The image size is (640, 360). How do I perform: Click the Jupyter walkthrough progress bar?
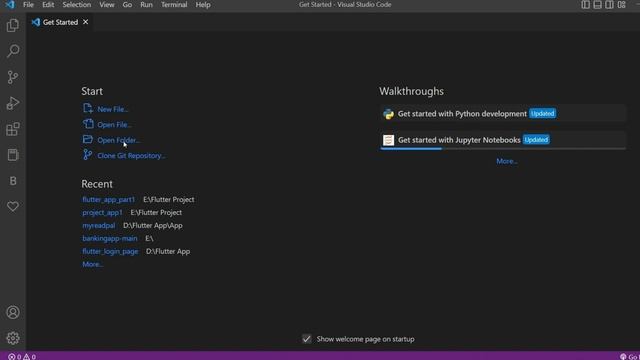502,149
